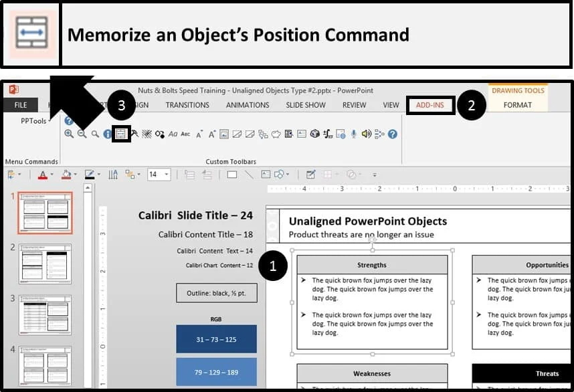Click the blue help icon ending the toolbar
Image resolution: width=574 pixels, height=392 pixels.
click(393, 134)
